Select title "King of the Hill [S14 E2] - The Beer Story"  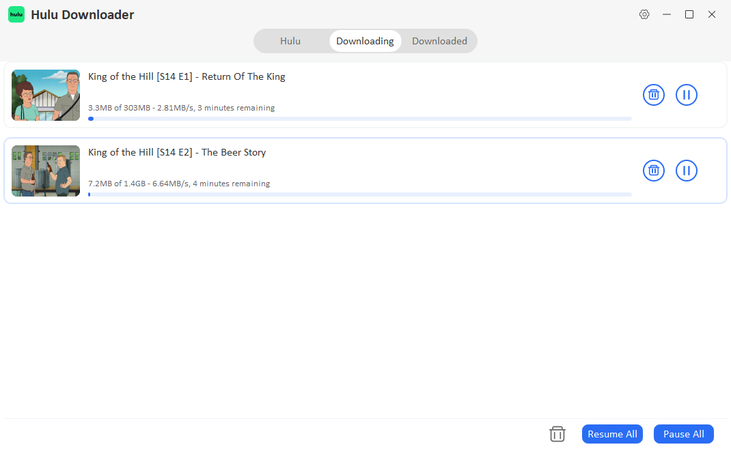[x=177, y=152]
